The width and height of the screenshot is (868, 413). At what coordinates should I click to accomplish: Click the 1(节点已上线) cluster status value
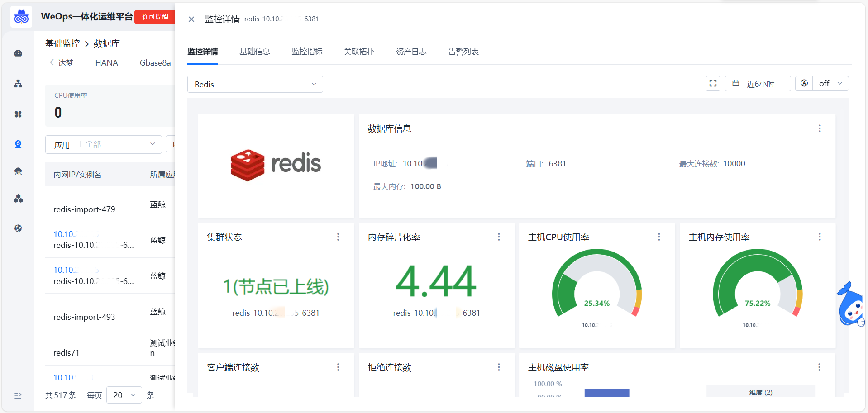(276, 287)
